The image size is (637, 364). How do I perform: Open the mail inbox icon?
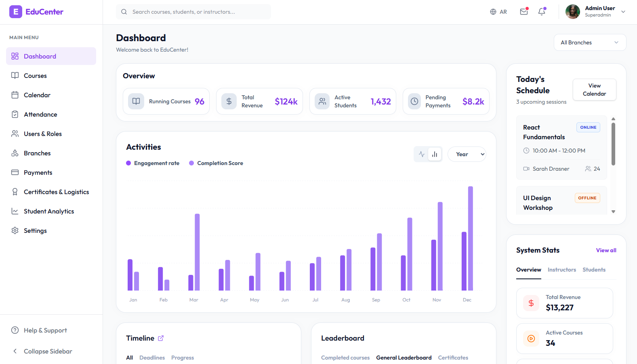[524, 12]
